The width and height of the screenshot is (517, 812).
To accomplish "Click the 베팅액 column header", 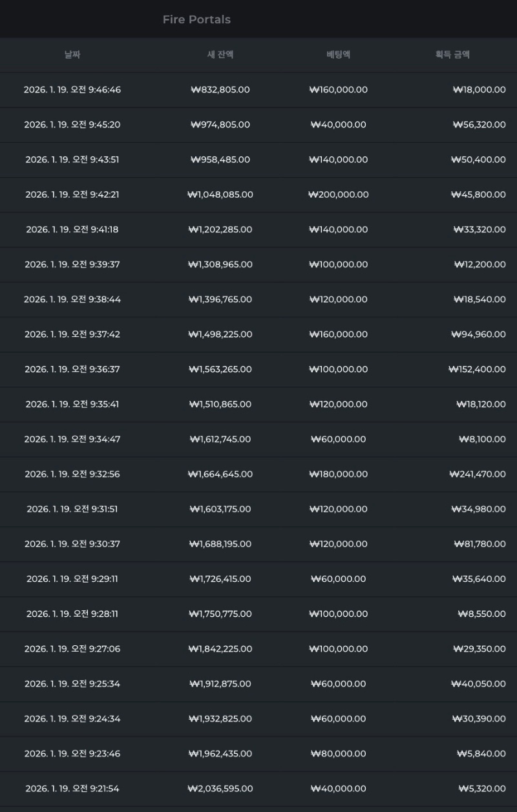I will pos(338,55).
